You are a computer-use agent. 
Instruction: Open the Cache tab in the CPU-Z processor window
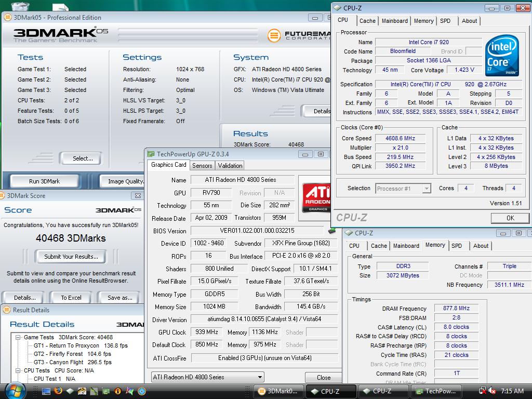[367, 21]
